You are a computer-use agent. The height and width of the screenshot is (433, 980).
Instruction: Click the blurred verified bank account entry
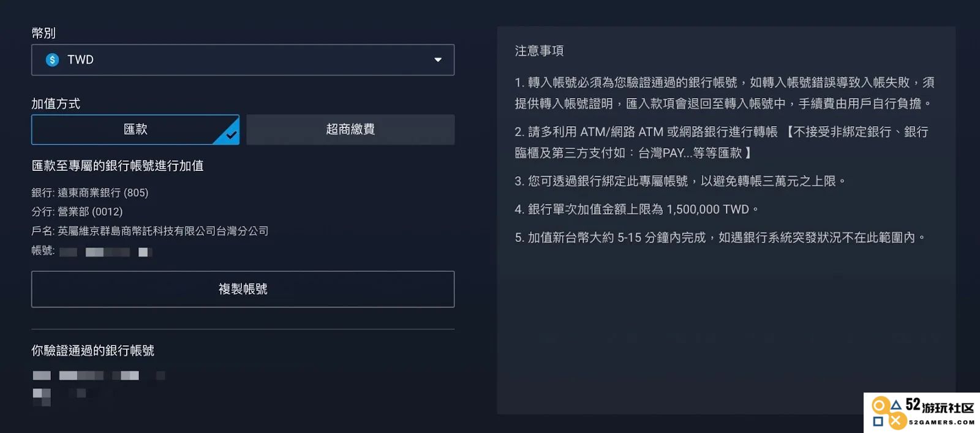point(98,386)
